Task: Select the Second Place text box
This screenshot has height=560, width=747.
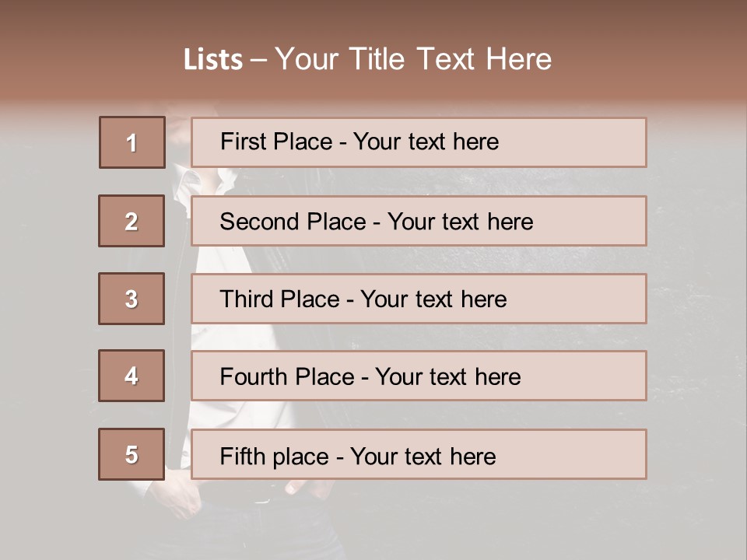Action: click(x=419, y=221)
